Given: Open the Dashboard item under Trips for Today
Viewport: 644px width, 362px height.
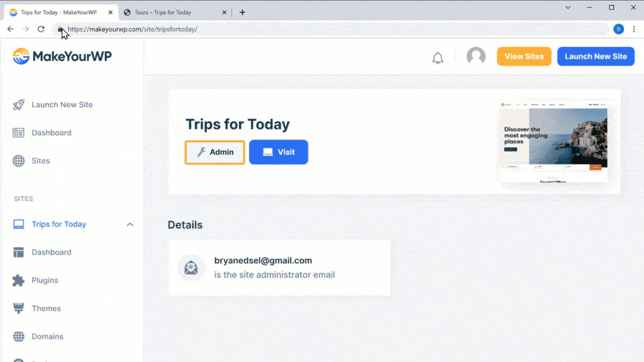Looking at the screenshot, I should coord(51,252).
